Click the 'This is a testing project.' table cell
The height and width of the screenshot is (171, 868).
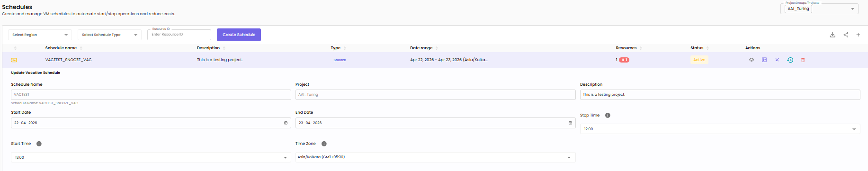pyautogui.click(x=220, y=60)
